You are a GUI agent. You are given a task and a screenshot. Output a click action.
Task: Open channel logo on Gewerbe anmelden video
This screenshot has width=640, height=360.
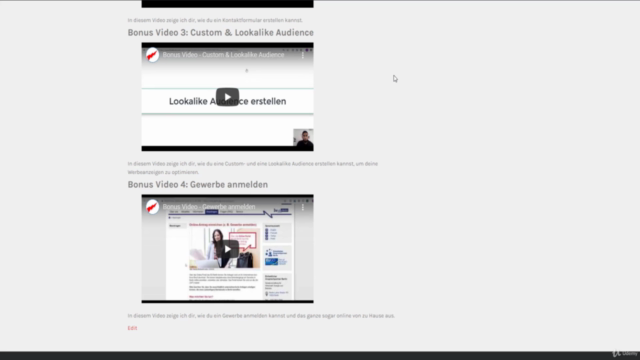pyautogui.click(x=152, y=207)
